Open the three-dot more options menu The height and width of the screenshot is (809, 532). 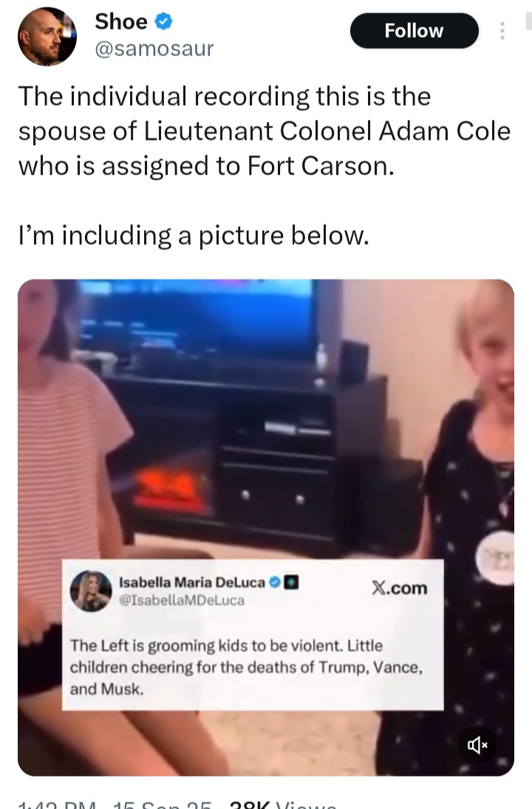[502, 31]
